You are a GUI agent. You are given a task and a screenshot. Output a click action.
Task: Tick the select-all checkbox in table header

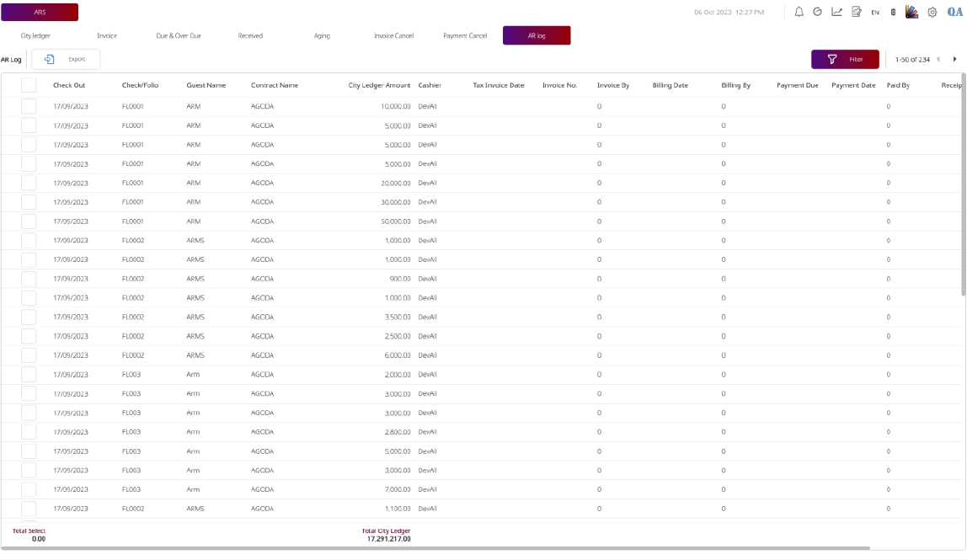click(x=29, y=85)
